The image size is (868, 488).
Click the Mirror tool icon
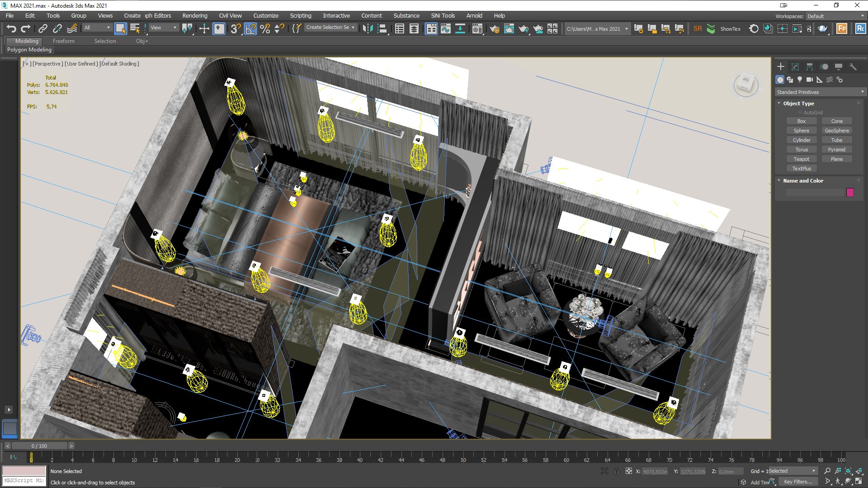tap(368, 29)
